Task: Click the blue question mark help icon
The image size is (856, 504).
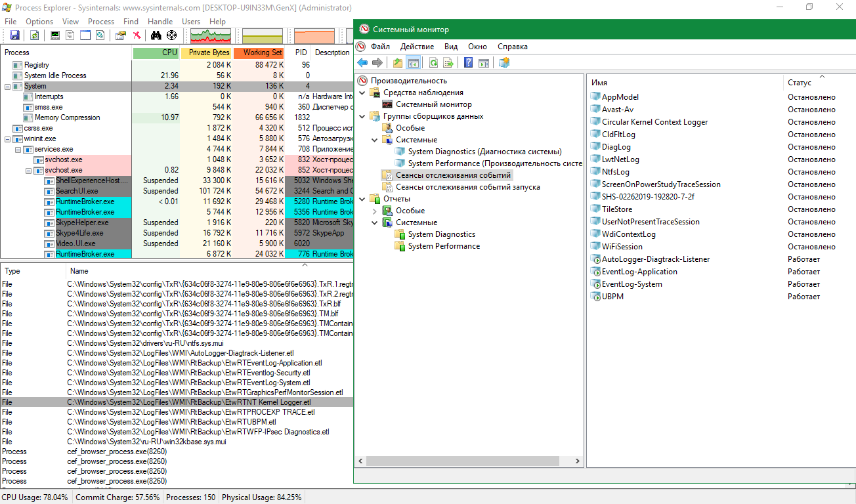Action: [468, 63]
